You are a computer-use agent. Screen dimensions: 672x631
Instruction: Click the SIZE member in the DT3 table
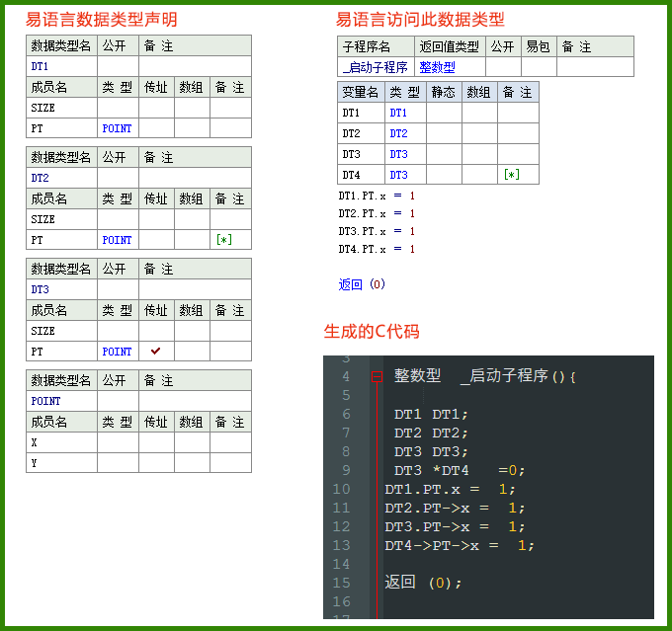tap(42, 331)
